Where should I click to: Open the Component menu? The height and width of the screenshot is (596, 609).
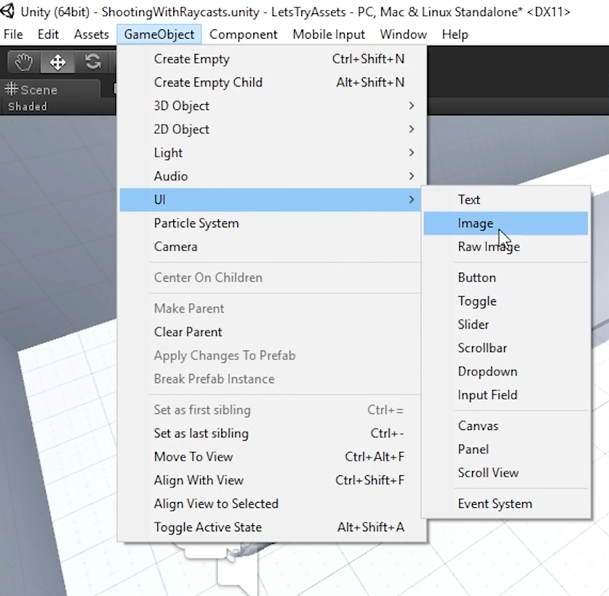pos(245,34)
